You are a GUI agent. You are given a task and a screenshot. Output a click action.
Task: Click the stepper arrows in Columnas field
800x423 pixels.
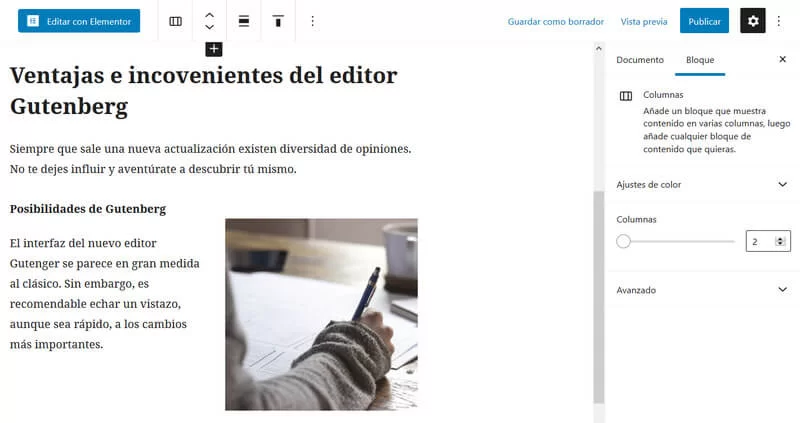[780, 241]
